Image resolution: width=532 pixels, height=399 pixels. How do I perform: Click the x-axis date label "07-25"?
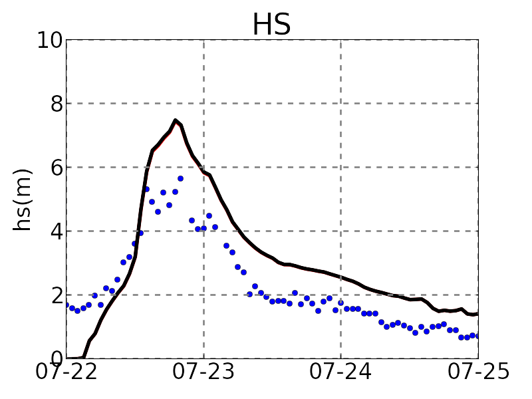tap(478, 371)
